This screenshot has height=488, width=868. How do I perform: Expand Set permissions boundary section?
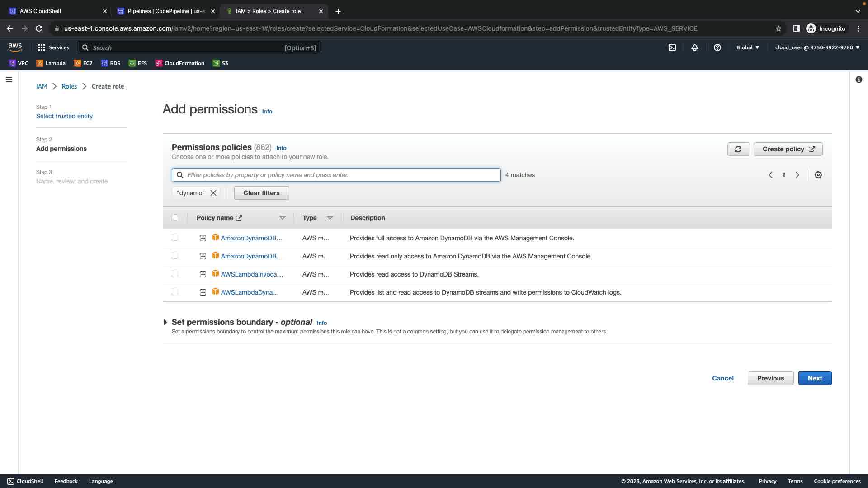tap(165, 322)
